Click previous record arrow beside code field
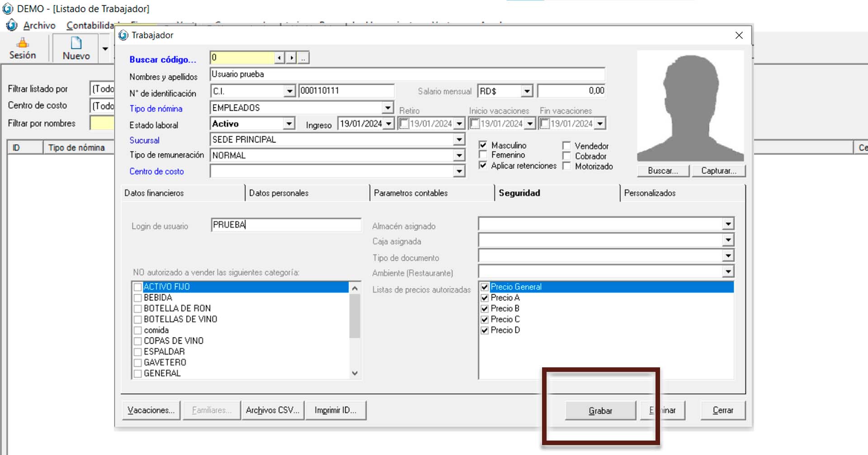The width and height of the screenshot is (868, 455). pyautogui.click(x=279, y=58)
